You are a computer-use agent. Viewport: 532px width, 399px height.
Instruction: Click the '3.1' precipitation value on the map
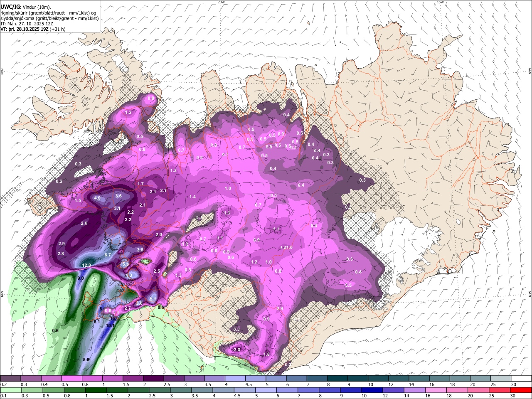tap(117, 208)
